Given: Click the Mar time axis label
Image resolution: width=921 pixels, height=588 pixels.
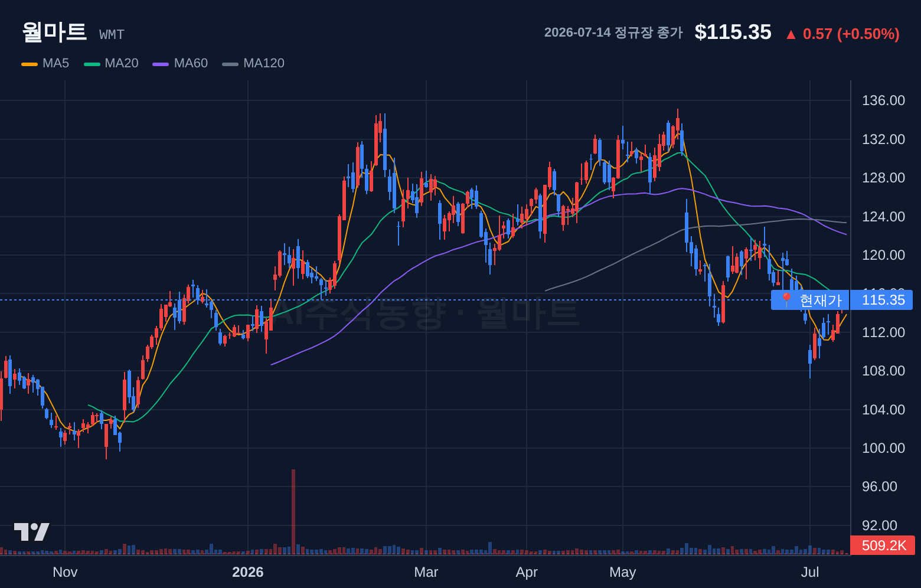Looking at the screenshot, I should [426, 572].
